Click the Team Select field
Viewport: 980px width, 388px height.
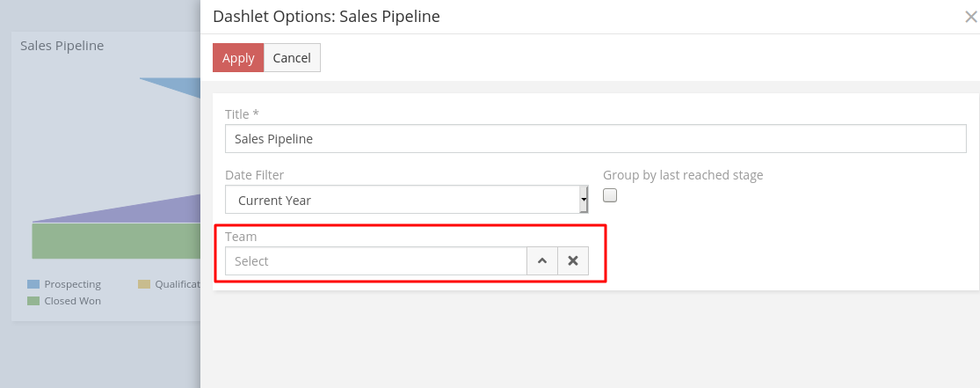[x=376, y=261]
